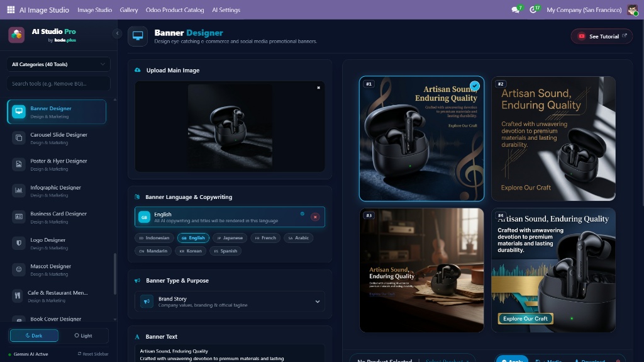Switch to Light theme
The width and height of the screenshot is (644, 362).
click(84, 336)
